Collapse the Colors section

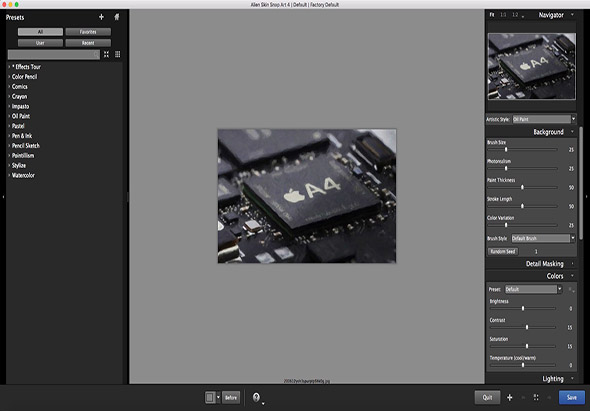(x=572, y=276)
